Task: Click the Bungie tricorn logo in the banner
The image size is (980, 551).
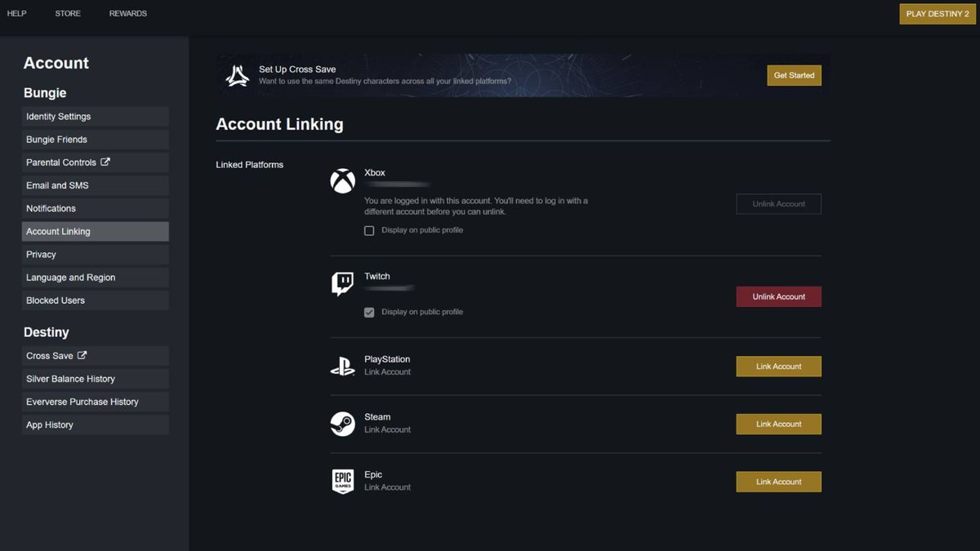Action: tap(237, 74)
